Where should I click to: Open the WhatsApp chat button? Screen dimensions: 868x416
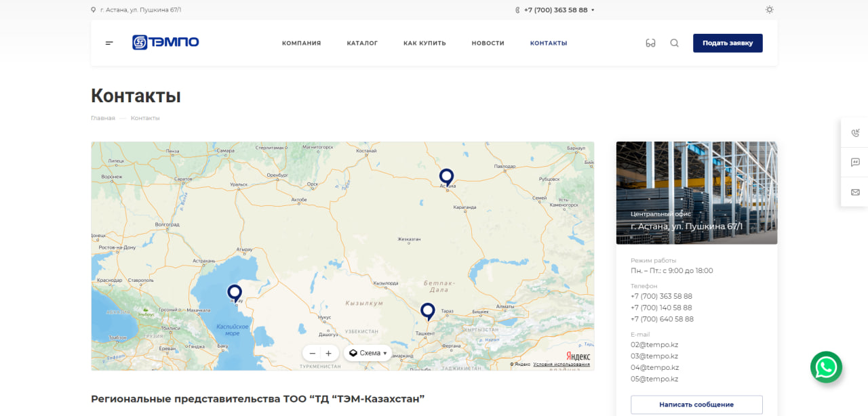click(x=826, y=367)
